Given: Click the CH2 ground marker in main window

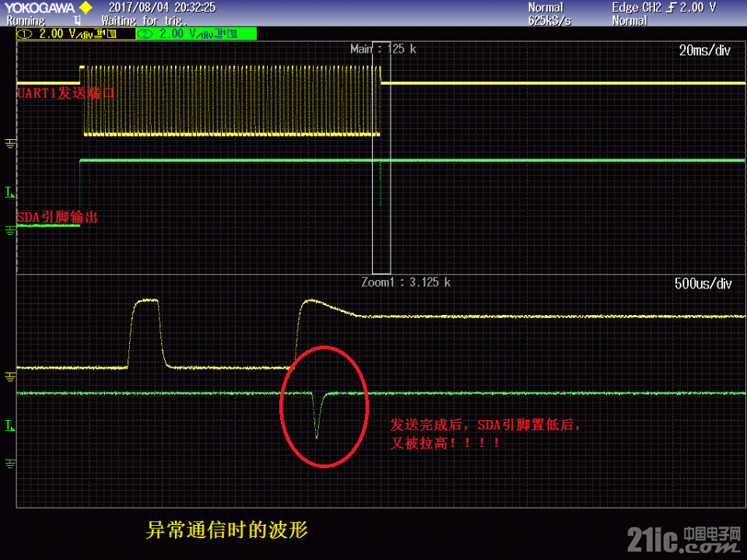Looking at the screenshot, I should coord(10,230).
